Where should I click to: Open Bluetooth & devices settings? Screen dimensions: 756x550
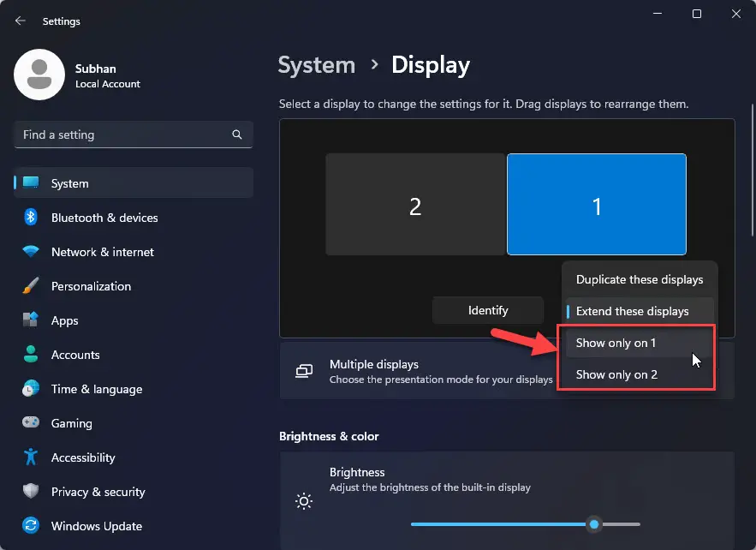(134, 218)
